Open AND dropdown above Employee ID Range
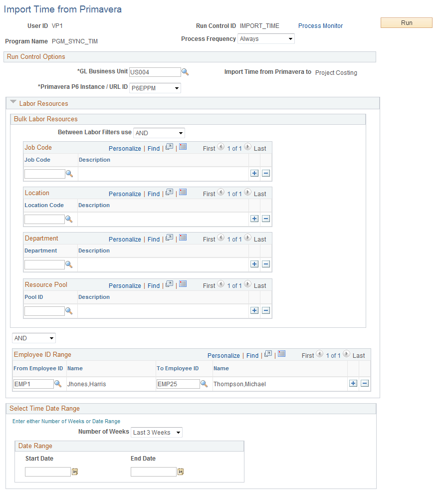448x495 pixels. (34, 338)
